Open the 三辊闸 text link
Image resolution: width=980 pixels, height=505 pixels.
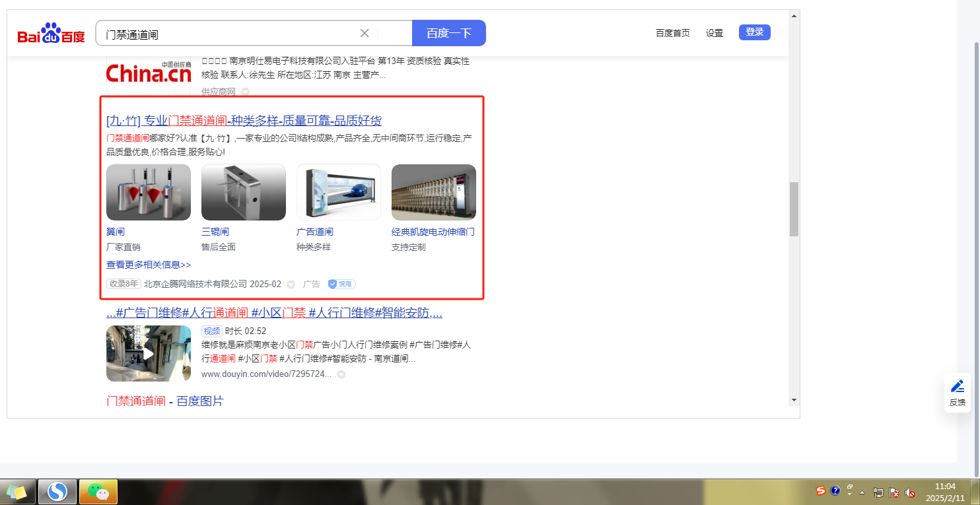pos(215,232)
